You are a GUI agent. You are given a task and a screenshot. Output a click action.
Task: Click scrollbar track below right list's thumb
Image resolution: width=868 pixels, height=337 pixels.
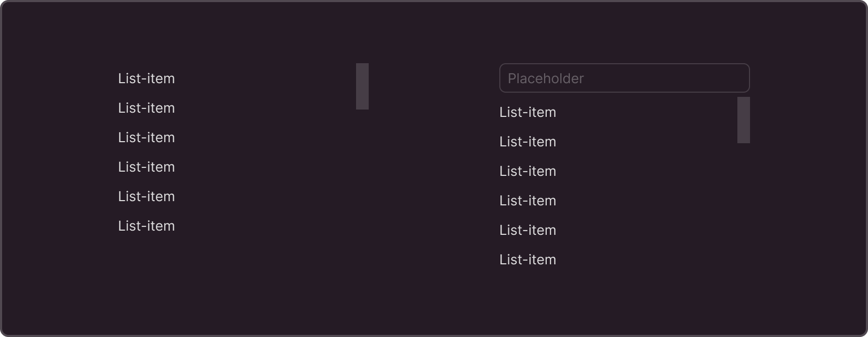[744, 211]
